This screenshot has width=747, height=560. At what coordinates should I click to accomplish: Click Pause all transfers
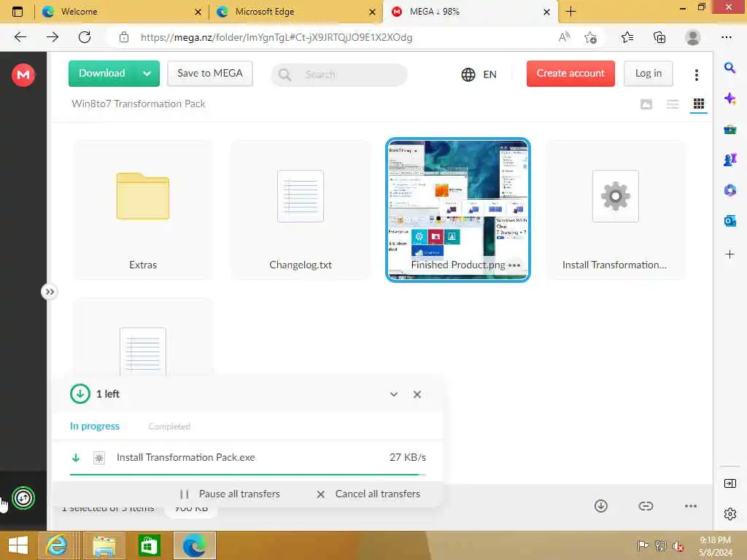point(230,494)
